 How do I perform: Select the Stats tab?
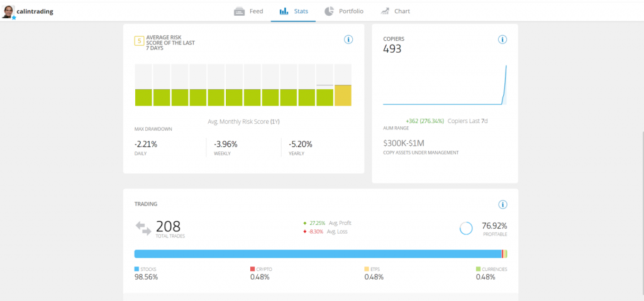pyautogui.click(x=293, y=11)
